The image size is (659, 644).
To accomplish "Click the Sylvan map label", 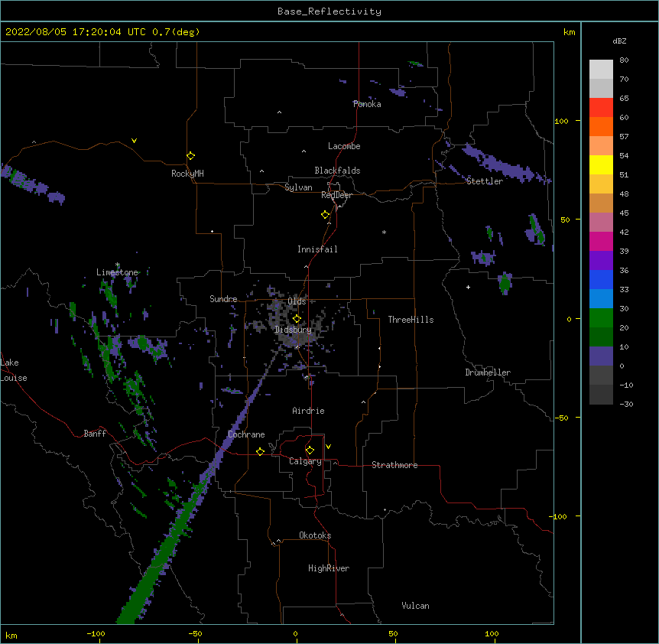I will pos(298,187).
